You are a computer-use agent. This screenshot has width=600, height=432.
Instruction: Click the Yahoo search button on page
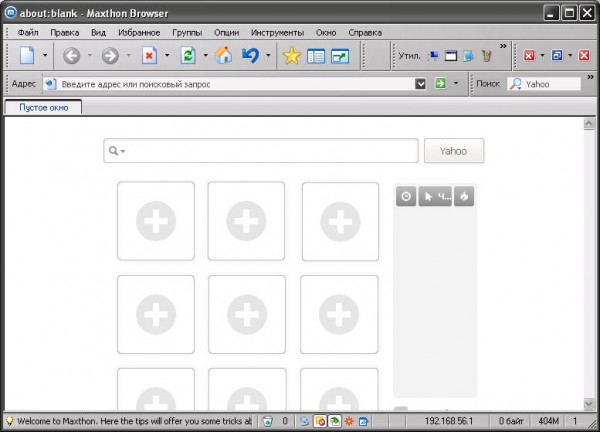tap(454, 151)
